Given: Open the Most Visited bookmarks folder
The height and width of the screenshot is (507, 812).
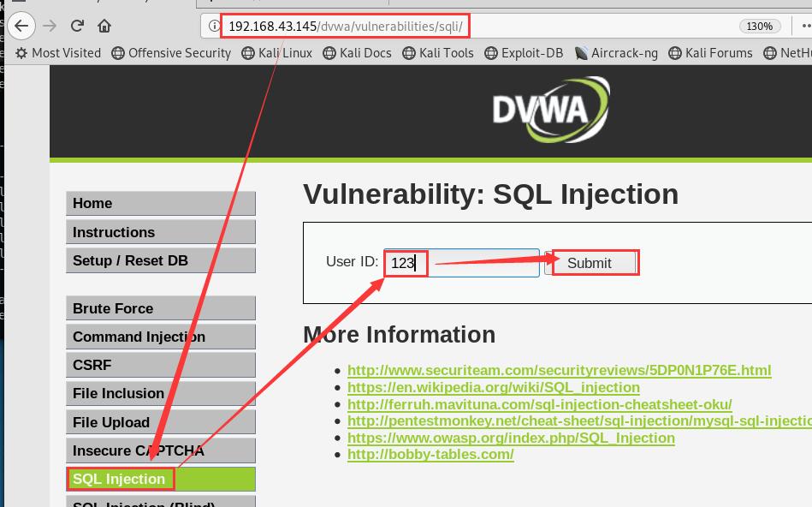Looking at the screenshot, I should (58, 53).
